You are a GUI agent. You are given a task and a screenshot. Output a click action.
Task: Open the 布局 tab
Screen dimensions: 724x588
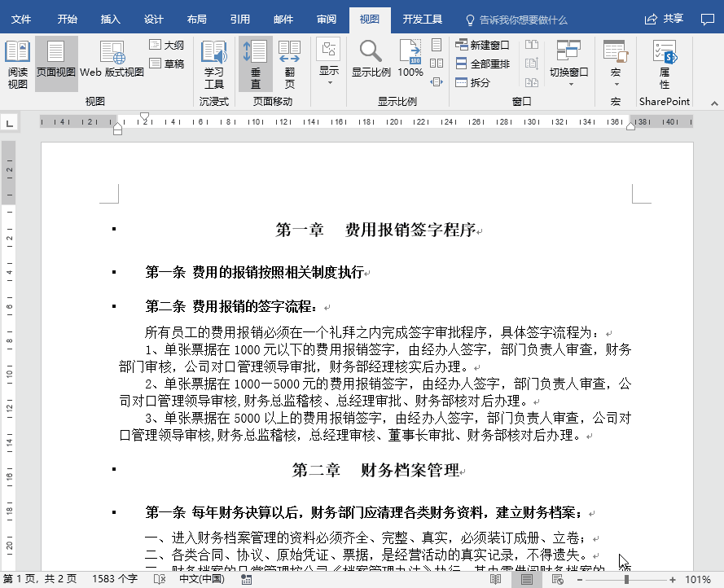[x=197, y=20]
